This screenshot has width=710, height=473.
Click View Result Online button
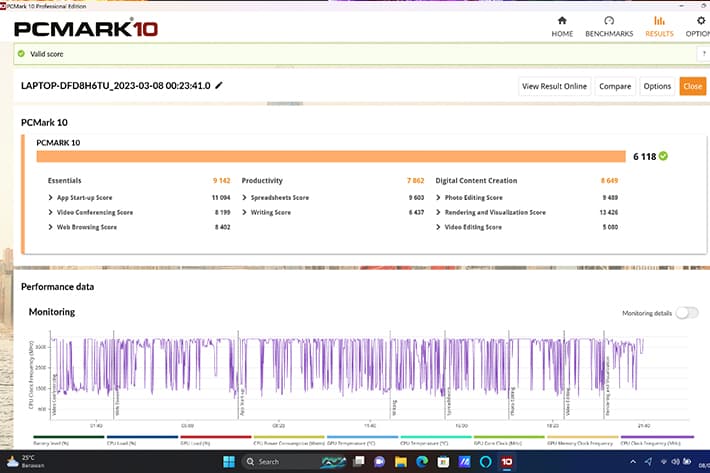click(554, 86)
